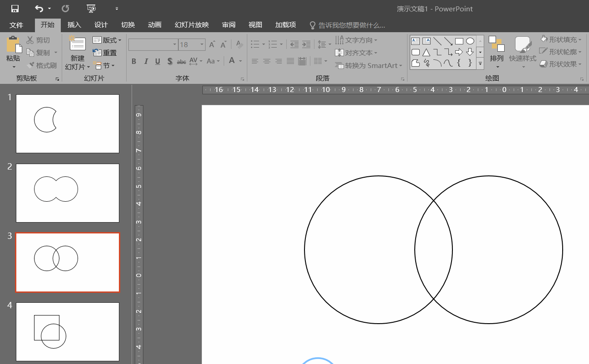Image resolution: width=589 pixels, height=364 pixels.
Task: Switch to the Insert (插入) tab
Action: click(74, 25)
